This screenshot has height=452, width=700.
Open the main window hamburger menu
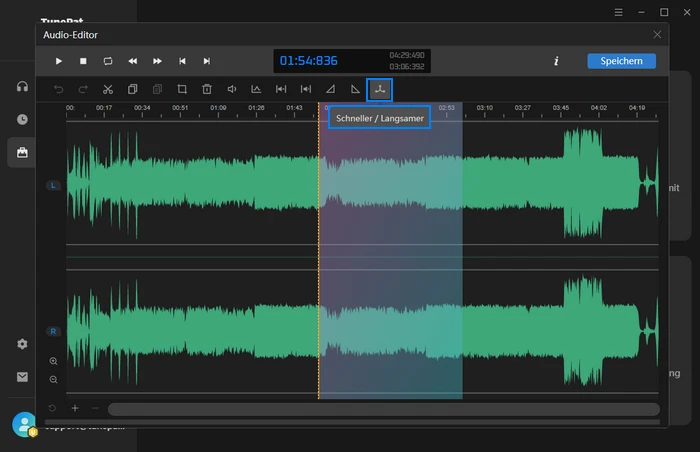[x=618, y=13]
